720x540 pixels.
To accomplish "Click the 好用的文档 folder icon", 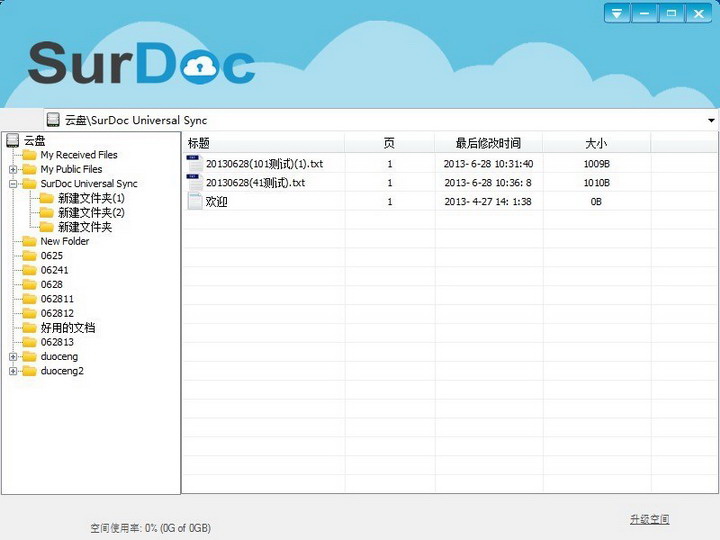I will click(29, 327).
